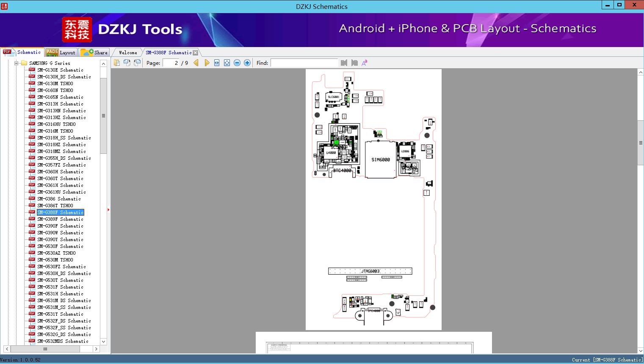Click the SIM6000 component on the PCB layout
644x364 pixels.
pos(381,160)
